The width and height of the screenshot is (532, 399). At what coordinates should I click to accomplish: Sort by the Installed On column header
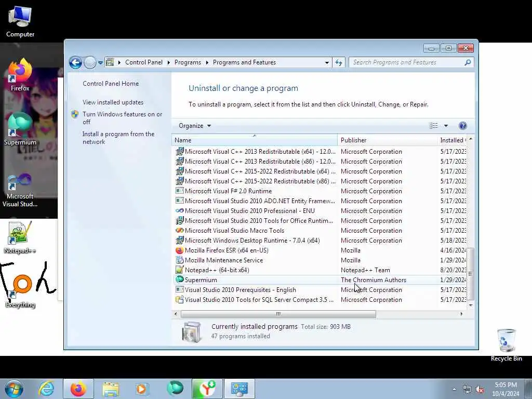[453, 140]
